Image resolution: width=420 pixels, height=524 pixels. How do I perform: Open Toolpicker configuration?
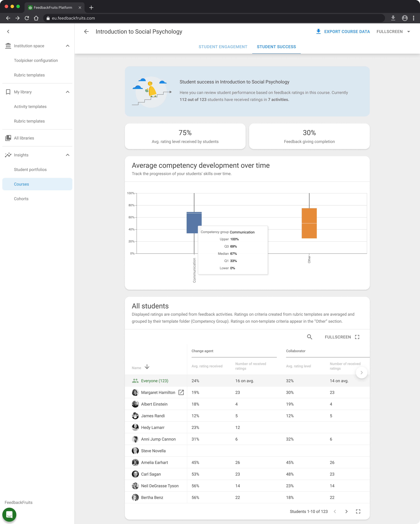point(36,60)
